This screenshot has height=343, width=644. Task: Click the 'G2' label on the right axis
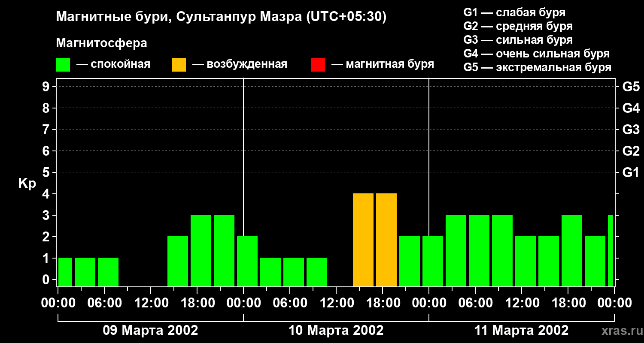[x=631, y=151]
